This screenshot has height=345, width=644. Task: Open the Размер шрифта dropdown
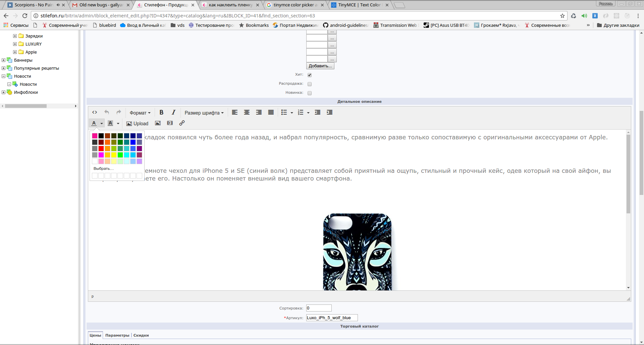point(204,113)
